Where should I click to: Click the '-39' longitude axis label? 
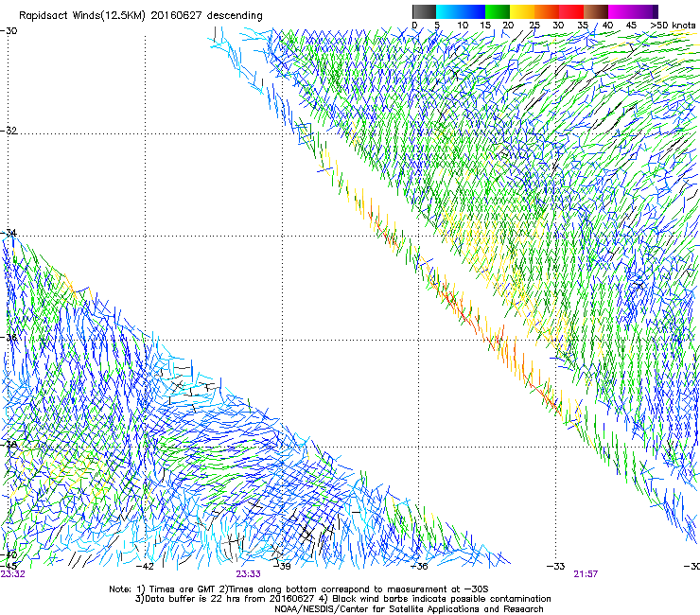pyautogui.click(x=282, y=566)
